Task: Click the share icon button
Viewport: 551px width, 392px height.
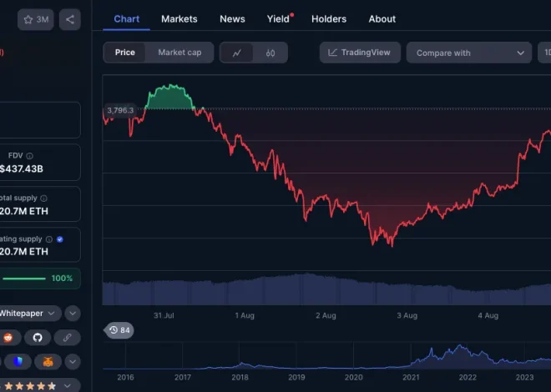Action: pyautogui.click(x=70, y=20)
